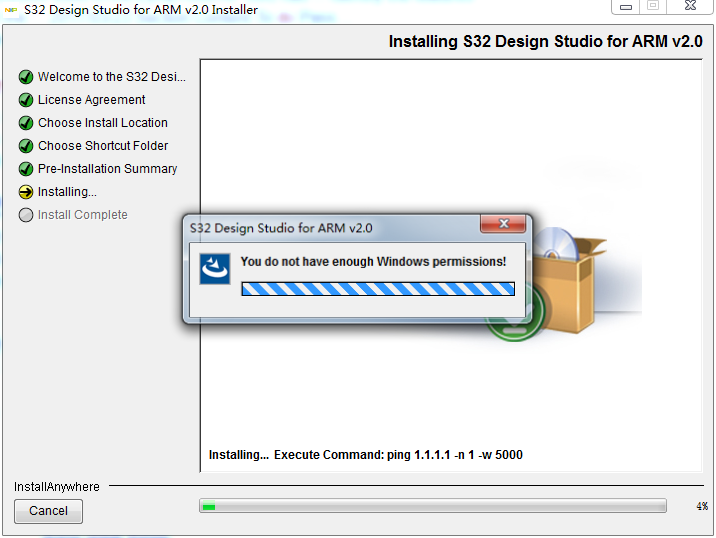Click the 4% progress percentage label
This screenshot has height=538, width=716.
click(x=702, y=506)
